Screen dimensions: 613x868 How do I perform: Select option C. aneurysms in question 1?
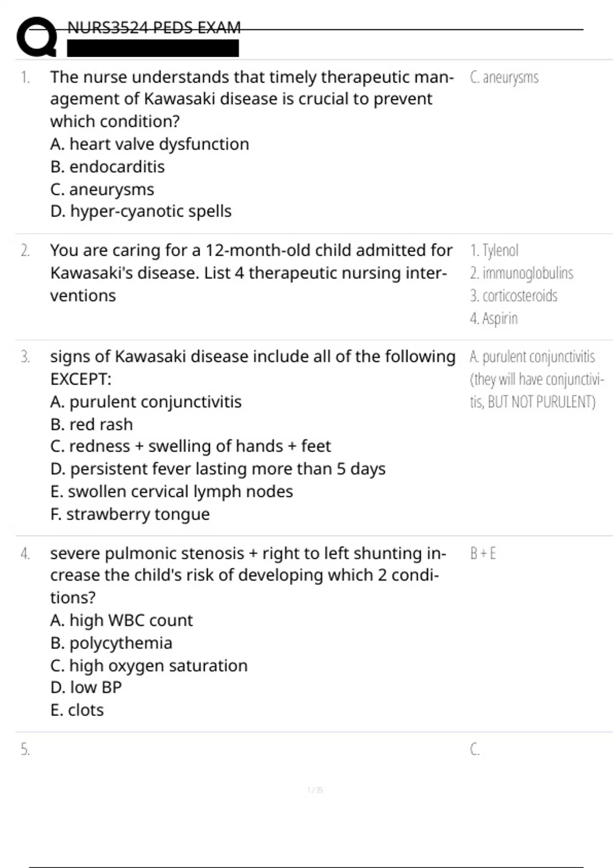(x=102, y=189)
